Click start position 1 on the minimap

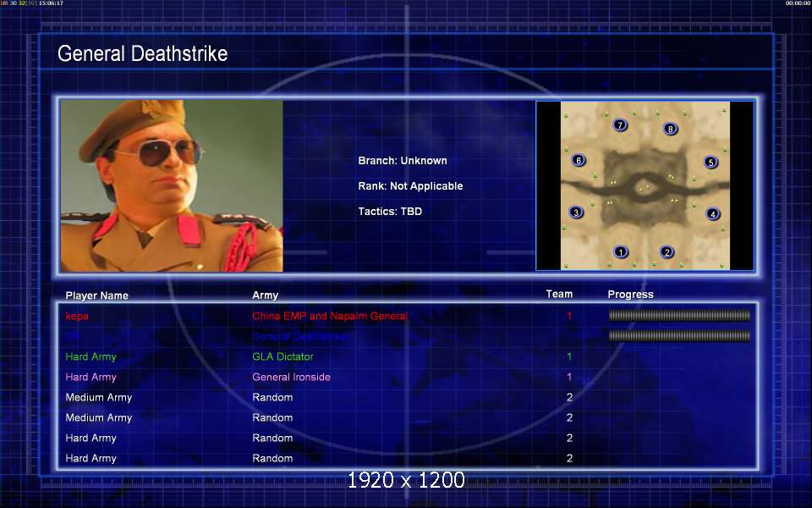click(x=620, y=252)
